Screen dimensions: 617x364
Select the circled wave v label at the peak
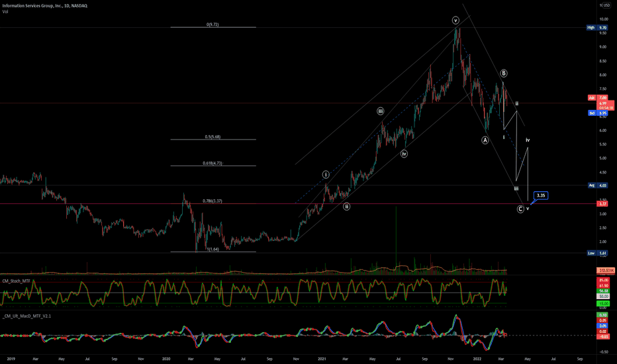[455, 21]
